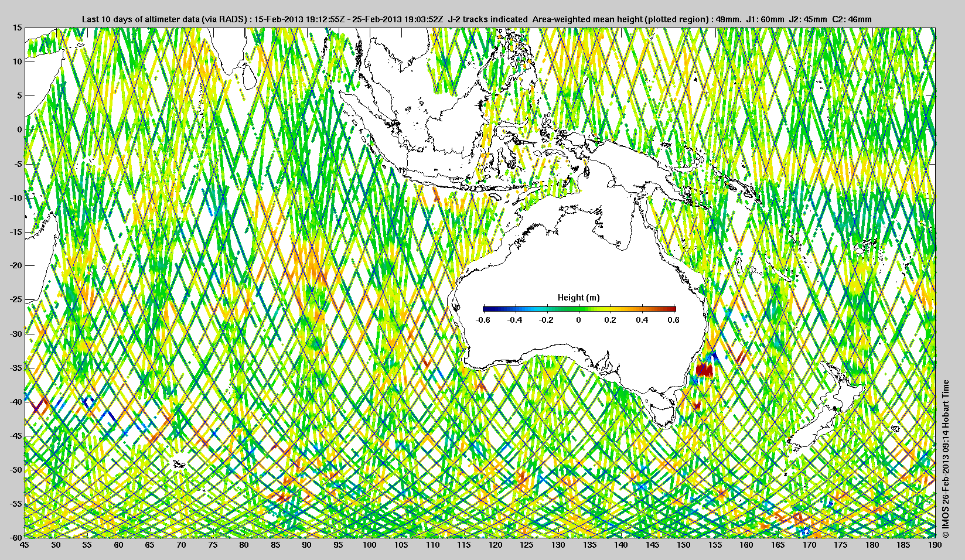The height and width of the screenshot is (560, 965).
Task: Click longitude axis label '90'
Action: coord(307,545)
